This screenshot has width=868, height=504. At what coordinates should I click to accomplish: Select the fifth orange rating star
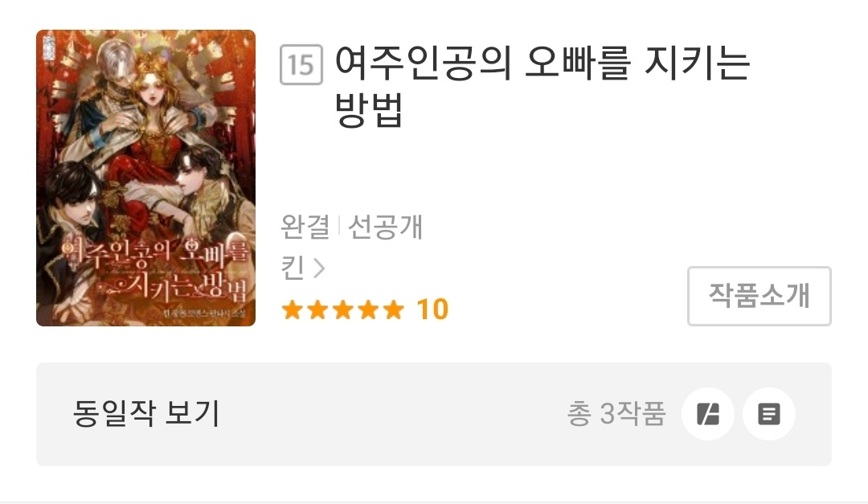[x=394, y=309]
